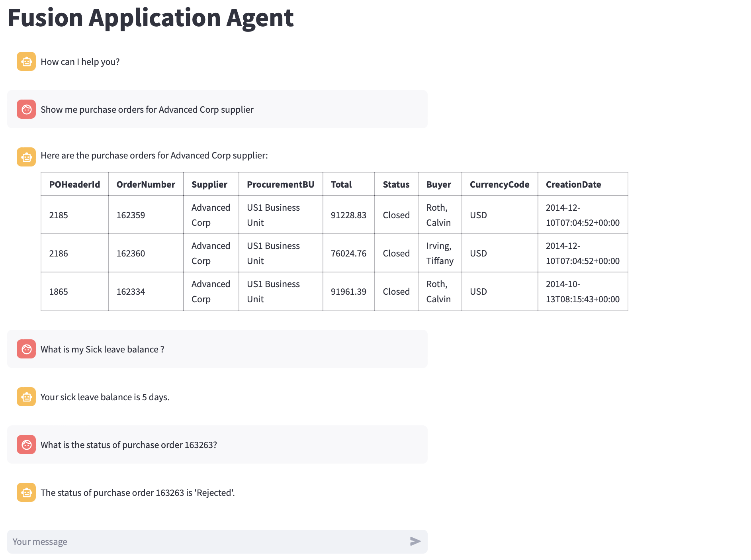Select the user avatar beside purchase orders question
This screenshot has width=751, height=560.
pos(25,109)
